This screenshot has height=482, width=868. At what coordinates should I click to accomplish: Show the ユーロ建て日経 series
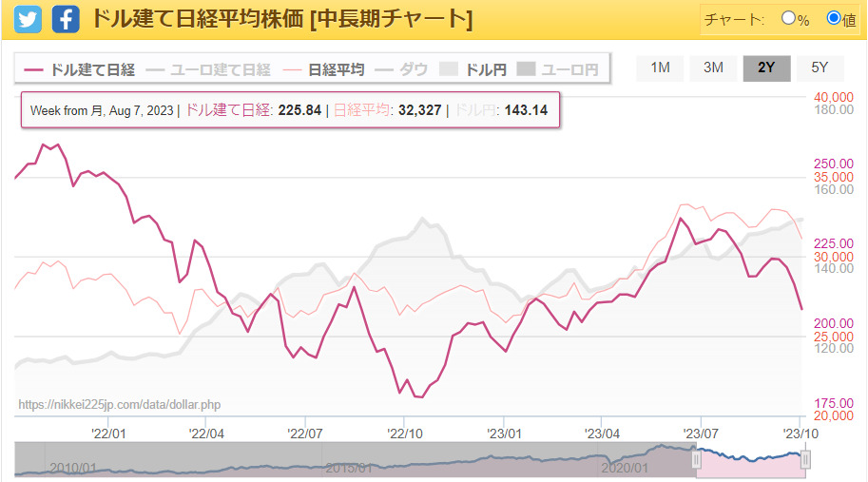coord(209,69)
